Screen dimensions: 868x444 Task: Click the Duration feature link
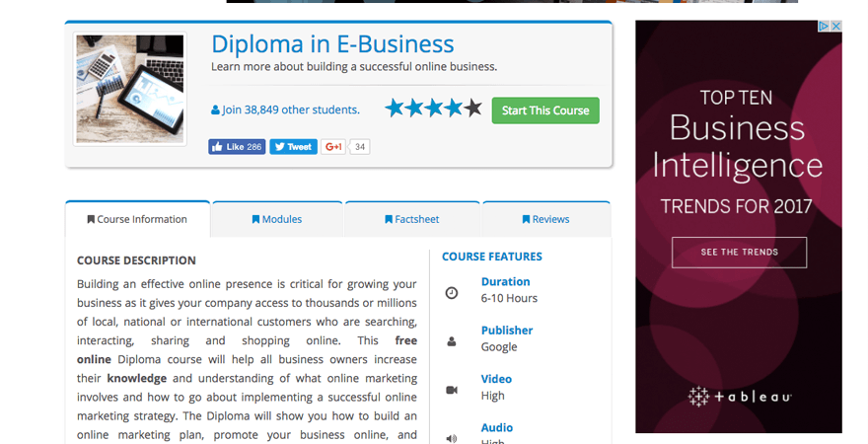[x=505, y=281]
